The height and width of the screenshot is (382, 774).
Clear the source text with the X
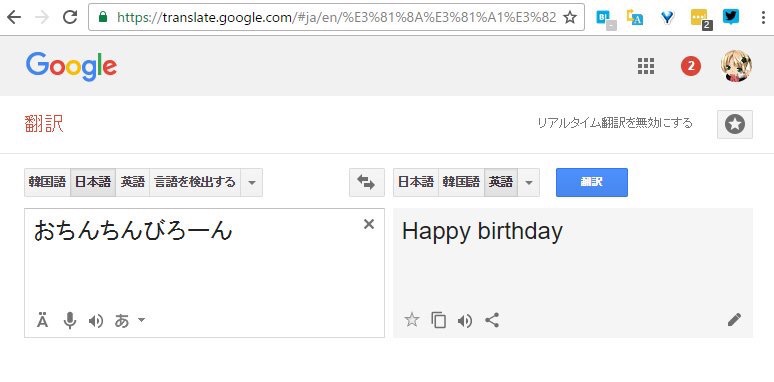(x=369, y=225)
